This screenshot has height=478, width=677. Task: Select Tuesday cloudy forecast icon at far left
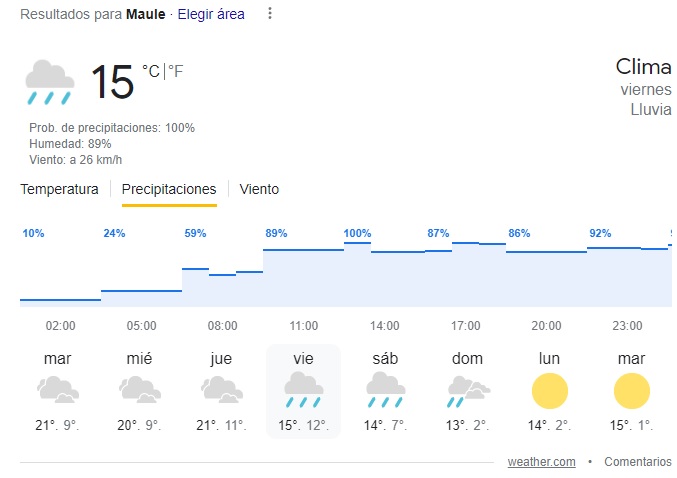point(58,389)
